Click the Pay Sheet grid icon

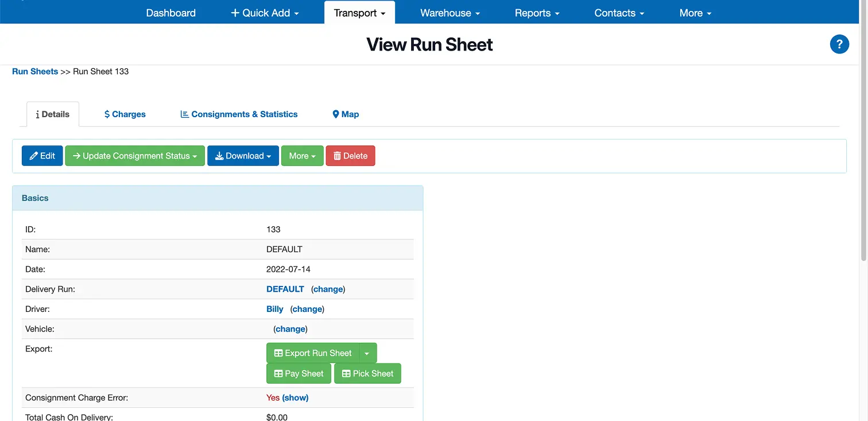coord(278,373)
